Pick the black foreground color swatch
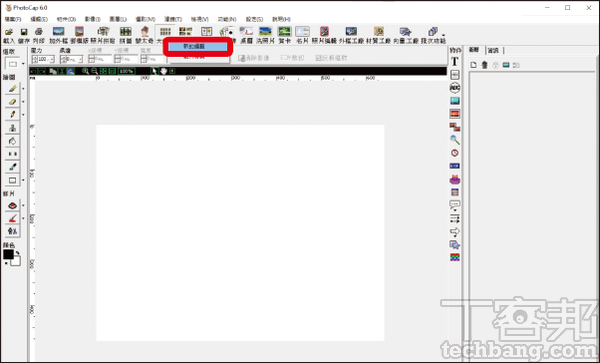Screen dimensions: 600x363 pos(8,254)
